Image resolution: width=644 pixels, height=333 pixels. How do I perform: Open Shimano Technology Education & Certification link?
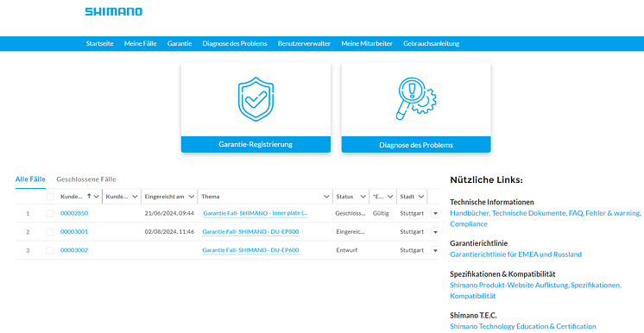[523, 326]
